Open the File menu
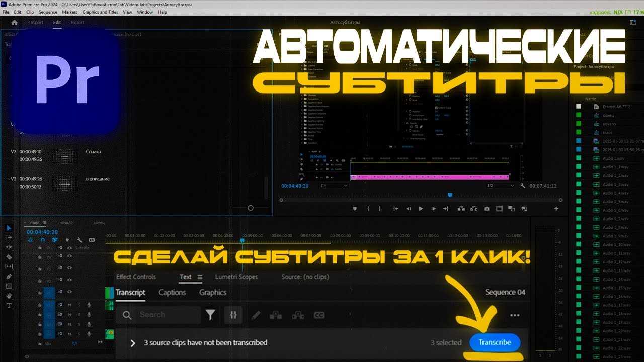 tap(6, 12)
